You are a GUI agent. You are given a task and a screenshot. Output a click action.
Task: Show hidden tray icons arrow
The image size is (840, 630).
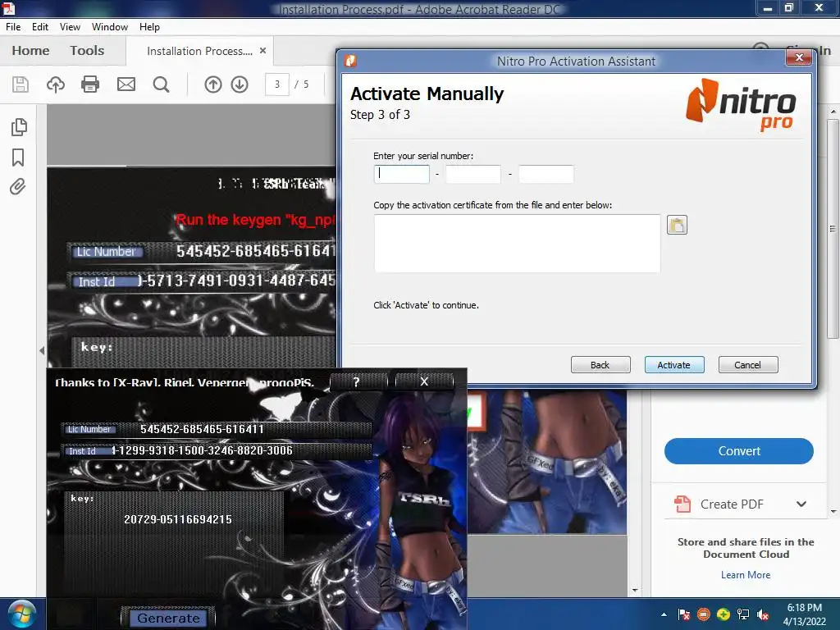pos(664,614)
